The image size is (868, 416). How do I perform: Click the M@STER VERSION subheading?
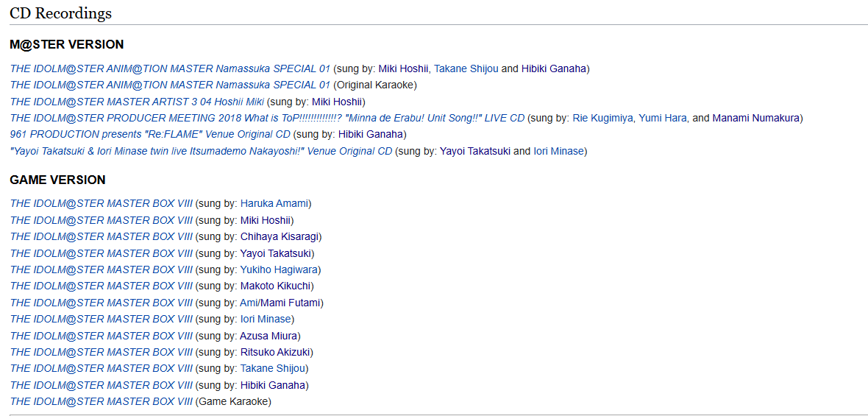pyautogui.click(x=66, y=44)
